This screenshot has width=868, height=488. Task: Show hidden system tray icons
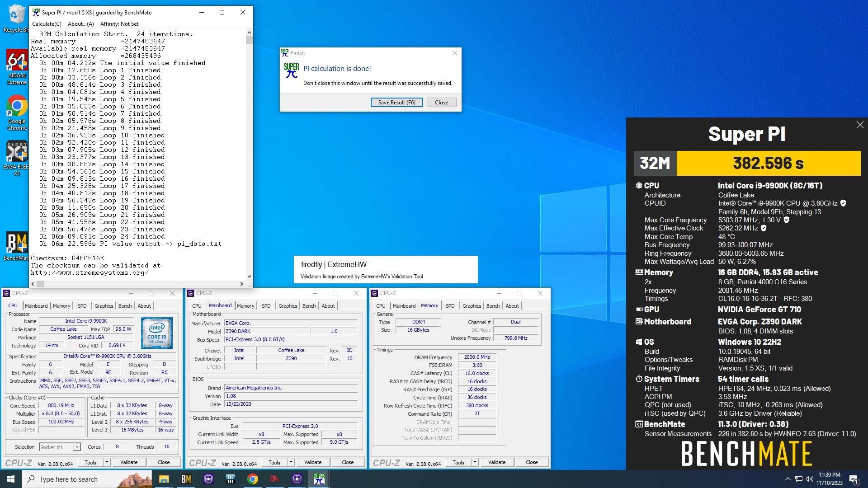788,479
